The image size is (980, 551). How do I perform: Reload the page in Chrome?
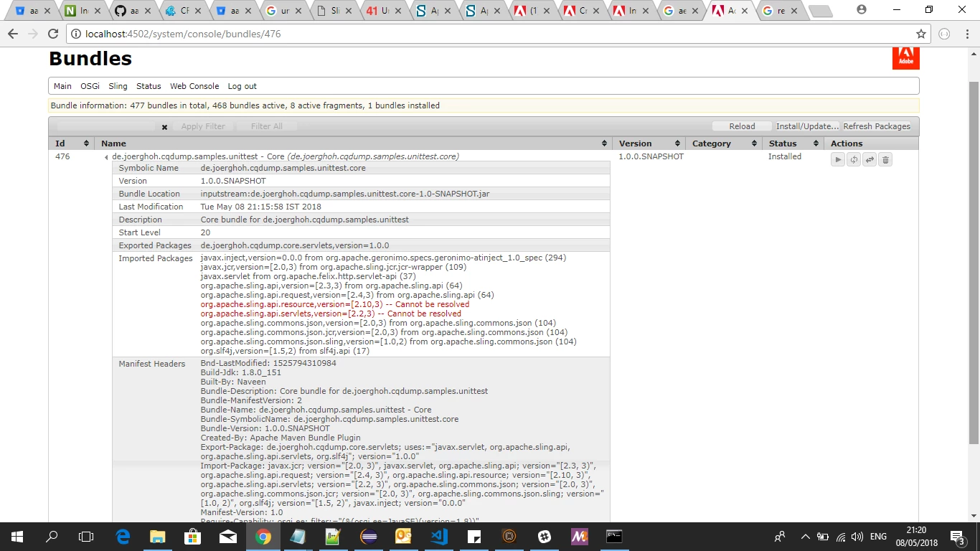pyautogui.click(x=52, y=34)
